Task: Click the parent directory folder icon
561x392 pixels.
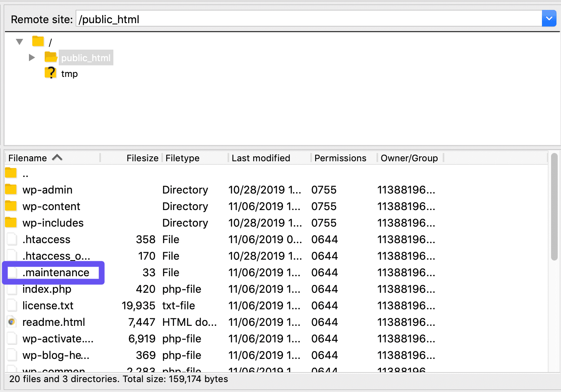Action: pyautogui.click(x=11, y=173)
